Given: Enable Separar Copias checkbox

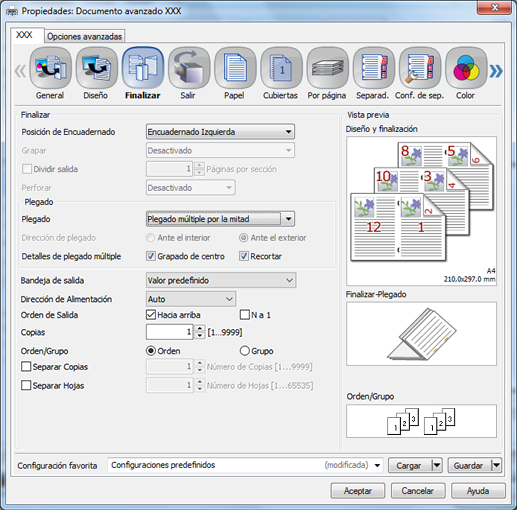Looking at the screenshot, I should 26,367.
